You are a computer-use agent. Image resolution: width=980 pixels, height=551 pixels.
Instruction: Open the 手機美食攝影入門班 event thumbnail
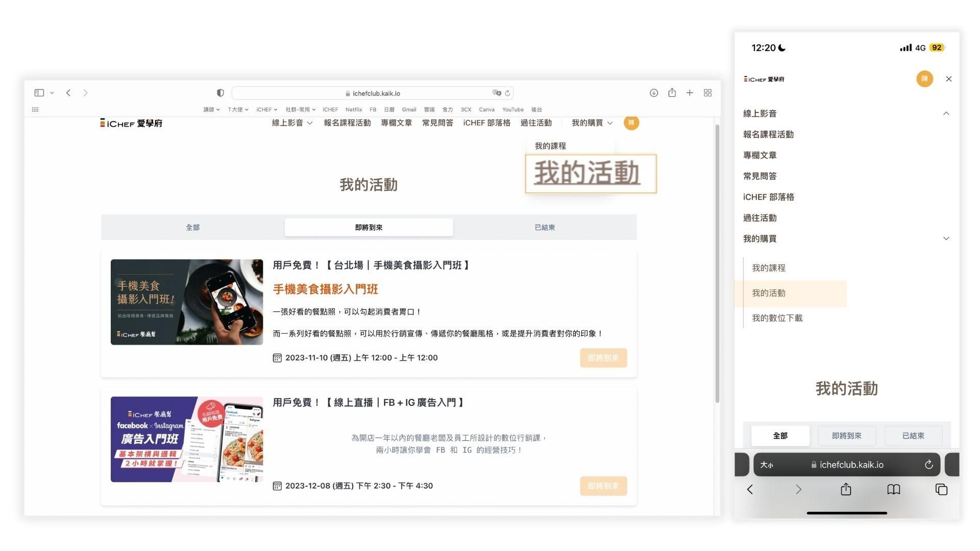point(187,302)
